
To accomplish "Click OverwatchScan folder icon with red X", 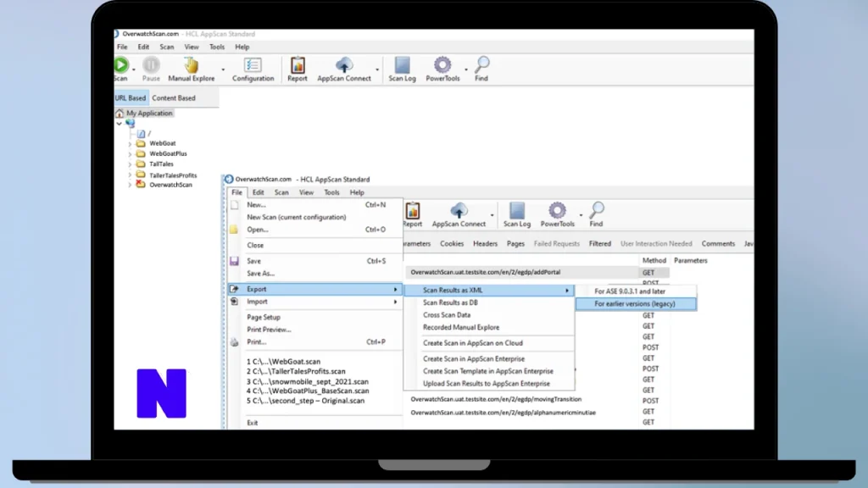I will pyautogui.click(x=141, y=184).
